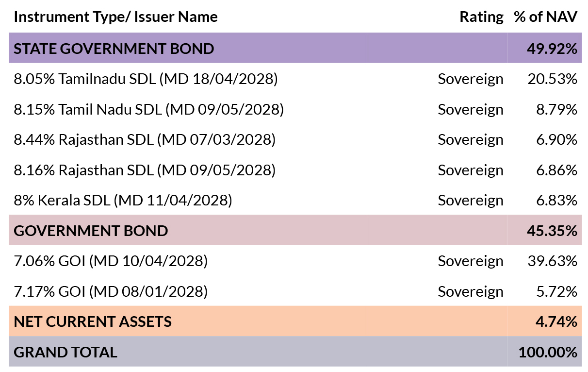Click the '% of NAV' column header
The width and height of the screenshot is (588, 372).
pyautogui.click(x=546, y=17)
